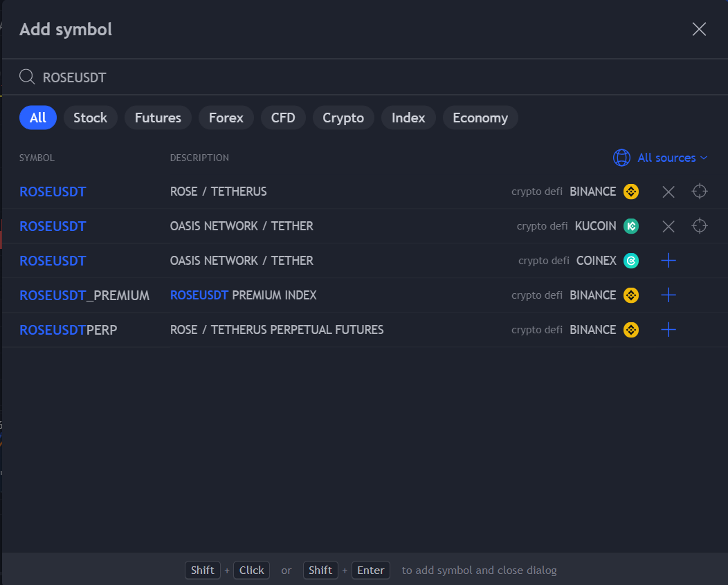Click the DESCRIPTION column header
Viewport: 728px width, 585px height.
click(x=199, y=158)
